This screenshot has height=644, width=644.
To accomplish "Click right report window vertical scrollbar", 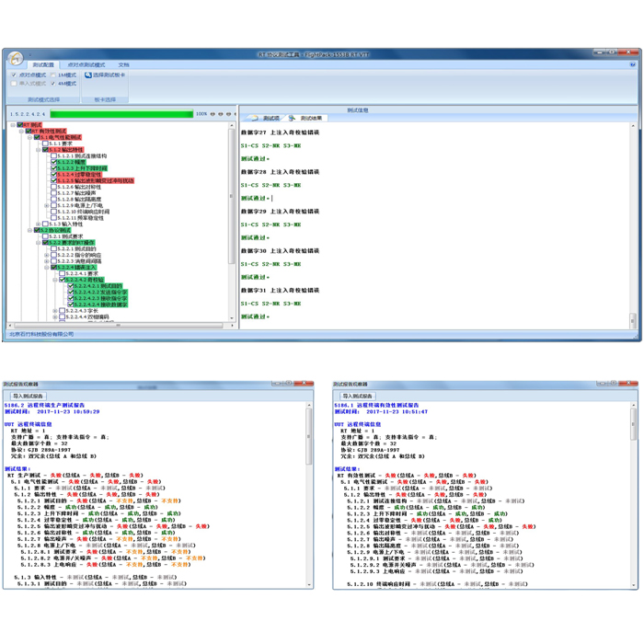I will [x=634, y=495].
